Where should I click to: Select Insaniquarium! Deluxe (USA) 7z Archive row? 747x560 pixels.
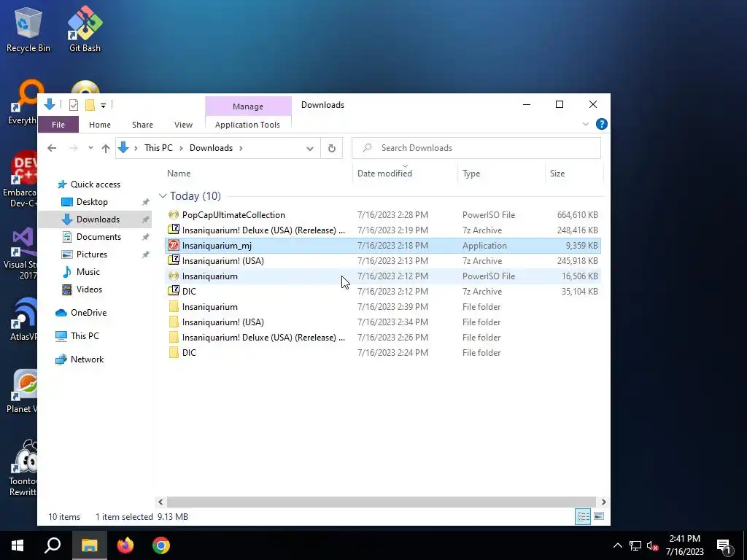(x=383, y=230)
